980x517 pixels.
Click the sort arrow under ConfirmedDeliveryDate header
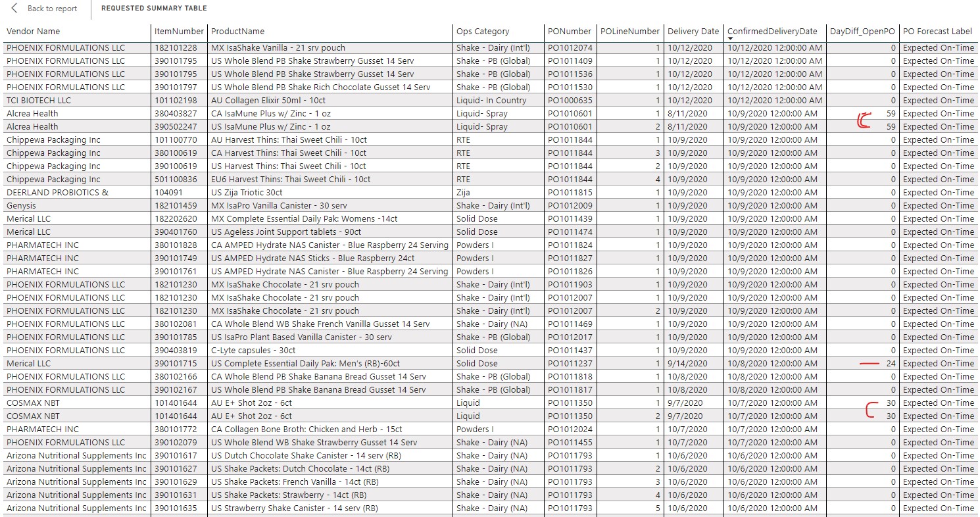(x=730, y=39)
